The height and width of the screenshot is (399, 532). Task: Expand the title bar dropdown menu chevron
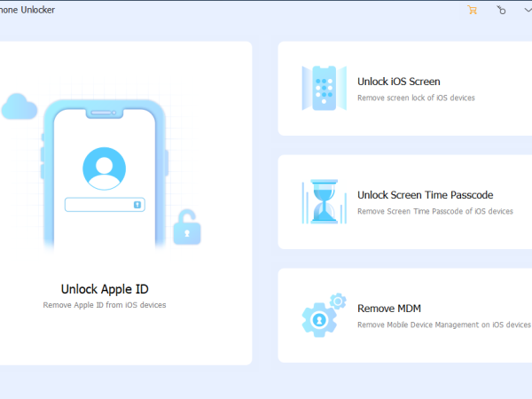(x=528, y=10)
